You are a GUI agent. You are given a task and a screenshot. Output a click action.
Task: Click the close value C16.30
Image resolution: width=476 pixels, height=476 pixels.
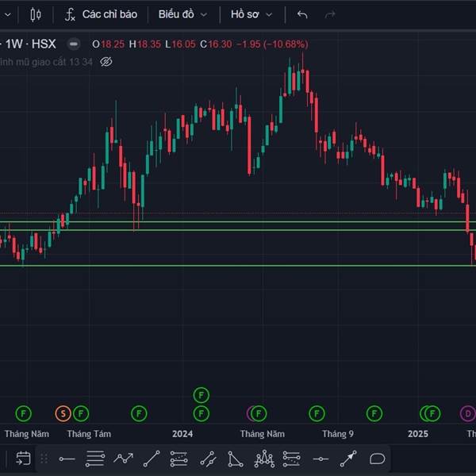(x=216, y=44)
